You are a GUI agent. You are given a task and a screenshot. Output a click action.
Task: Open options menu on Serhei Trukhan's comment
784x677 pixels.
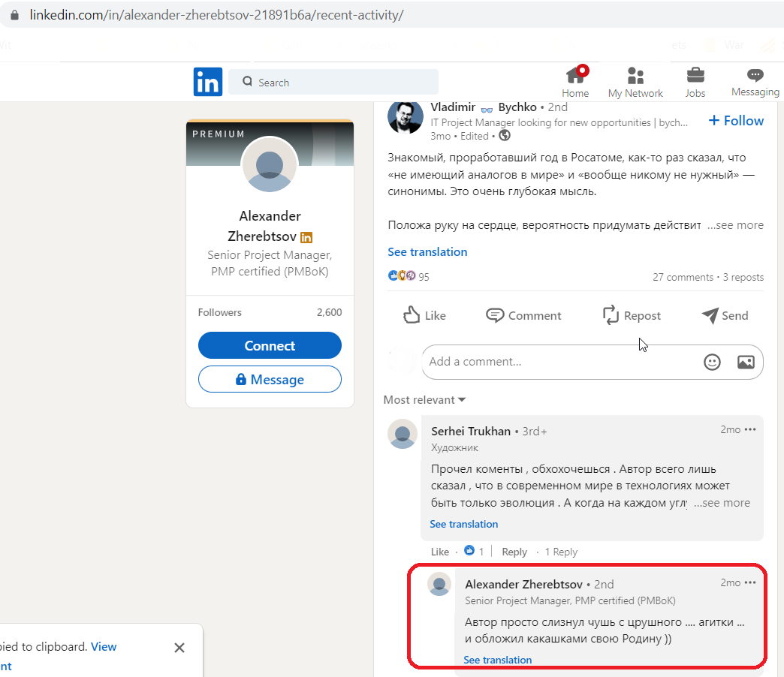tap(750, 429)
